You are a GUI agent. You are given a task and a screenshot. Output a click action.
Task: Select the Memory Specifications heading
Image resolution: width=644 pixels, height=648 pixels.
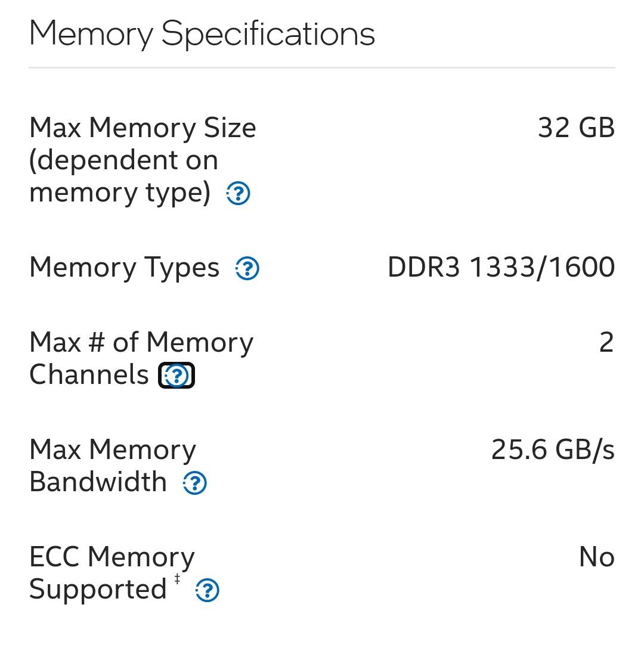point(202,34)
